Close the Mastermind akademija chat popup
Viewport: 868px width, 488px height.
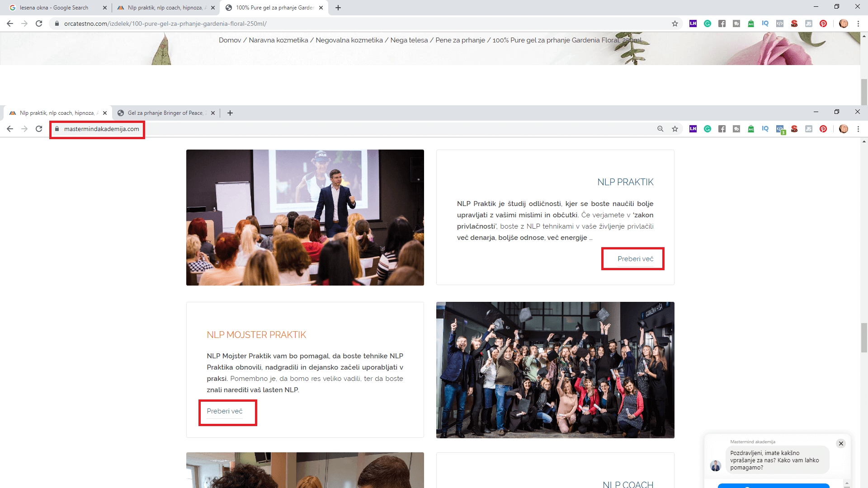[x=841, y=444]
